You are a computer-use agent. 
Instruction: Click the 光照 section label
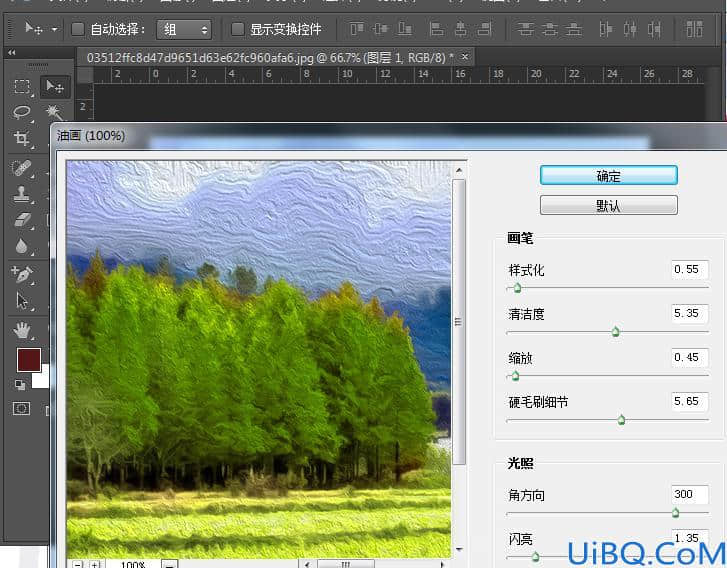coord(520,463)
